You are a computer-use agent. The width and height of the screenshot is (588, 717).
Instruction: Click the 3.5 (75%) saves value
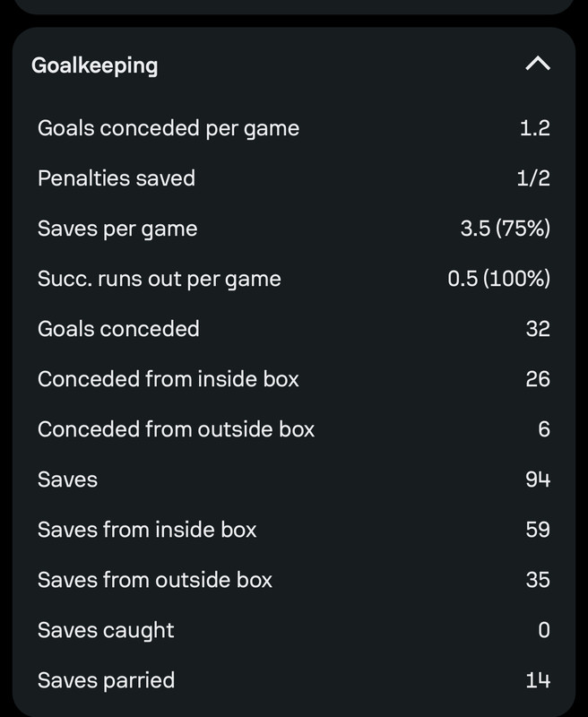(x=506, y=229)
